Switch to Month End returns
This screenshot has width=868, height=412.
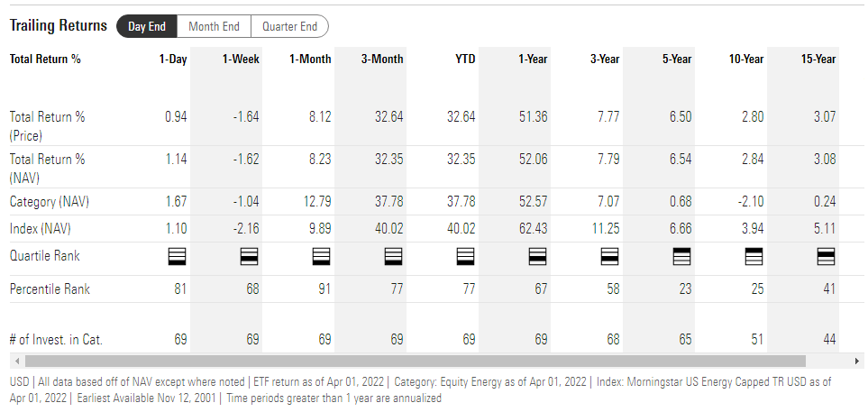coord(214,26)
